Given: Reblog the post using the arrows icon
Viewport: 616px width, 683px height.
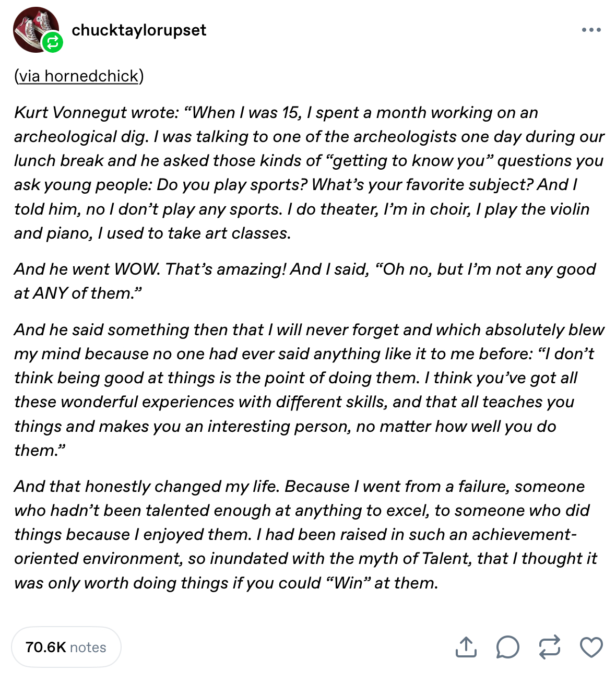Looking at the screenshot, I should click(549, 647).
